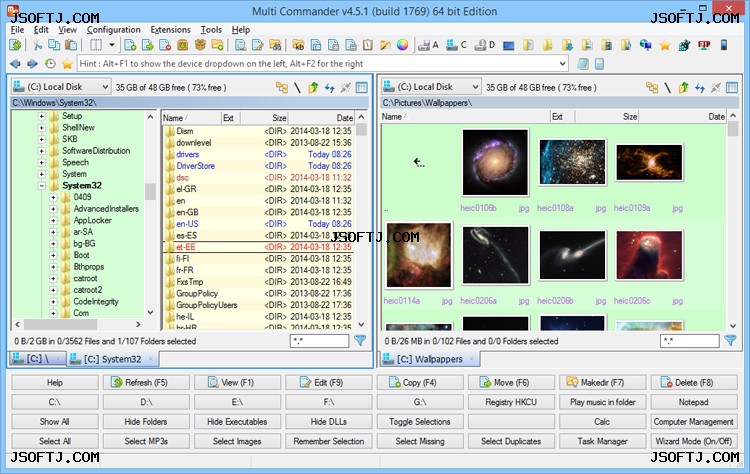Click the blue desktop monitor toolbar icon
Image resolution: width=750 pixels, height=474 pixels.
point(508,46)
